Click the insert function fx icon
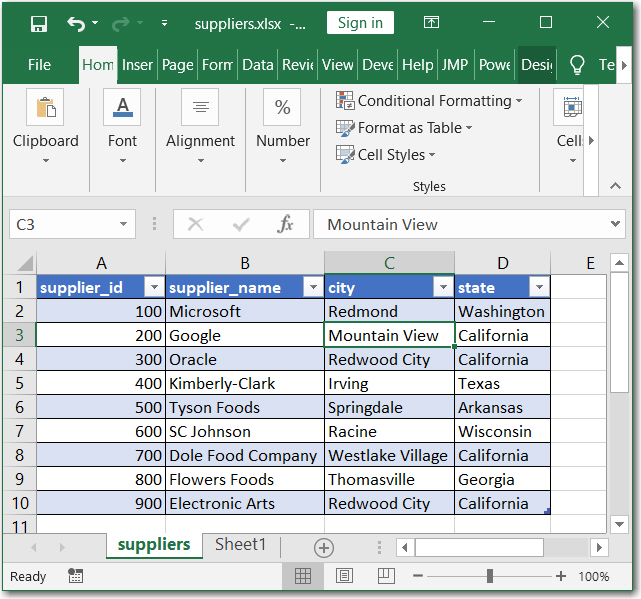This screenshot has width=641, height=599. pyautogui.click(x=285, y=224)
